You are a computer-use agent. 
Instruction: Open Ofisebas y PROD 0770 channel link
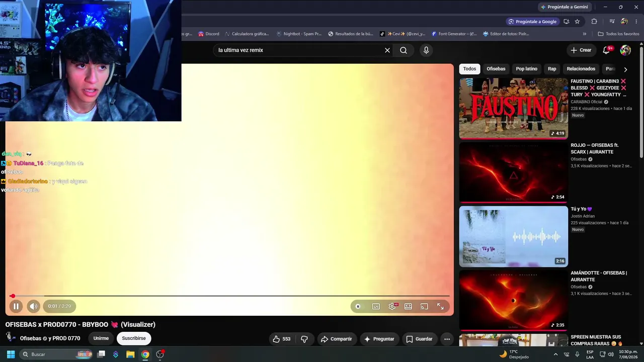pyautogui.click(x=50, y=338)
